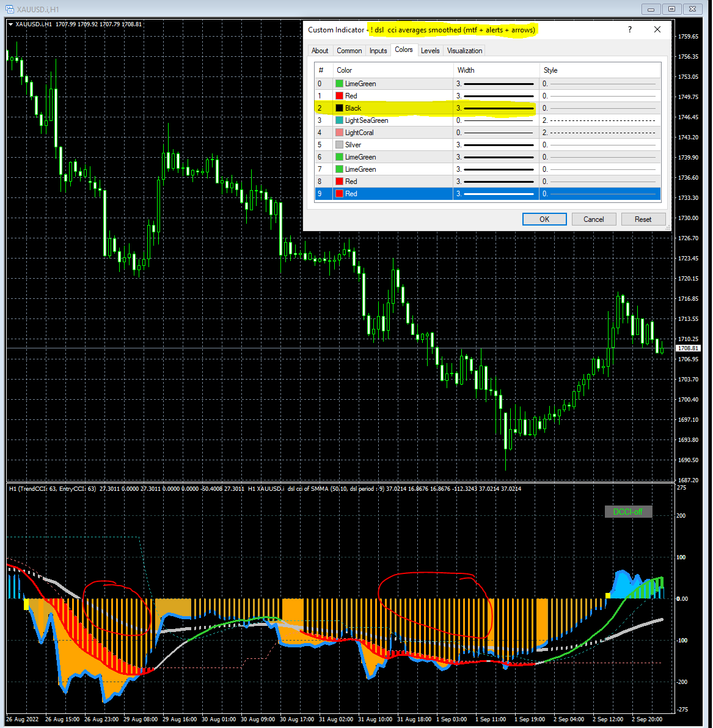This screenshot has width=713, height=728.
Task: Pick LimeGreen swatch in row 7
Action: pyautogui.click(x=339, y=169)
